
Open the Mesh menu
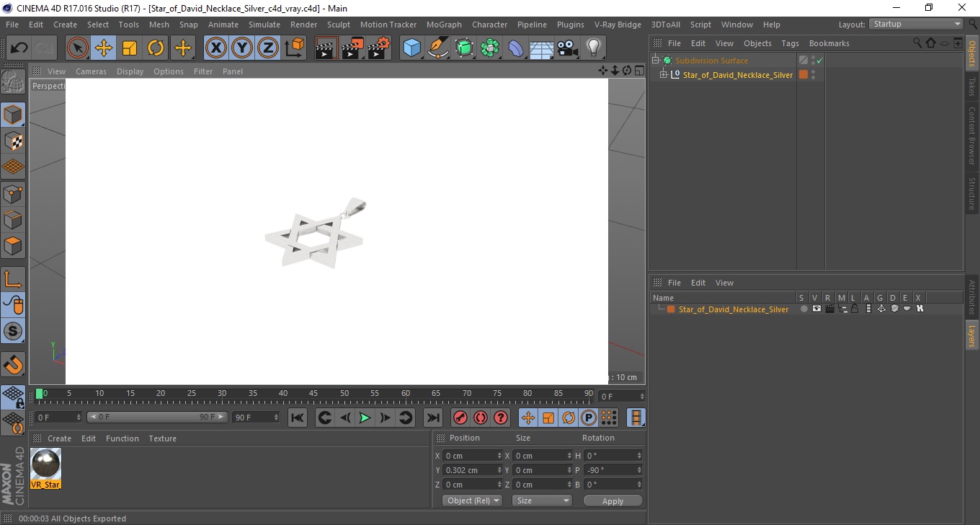coord(159,25)
